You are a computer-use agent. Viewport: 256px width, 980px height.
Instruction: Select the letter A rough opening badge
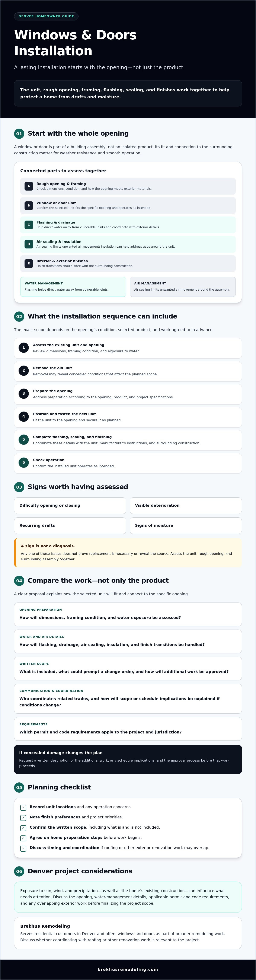click(x=29, y=187)
